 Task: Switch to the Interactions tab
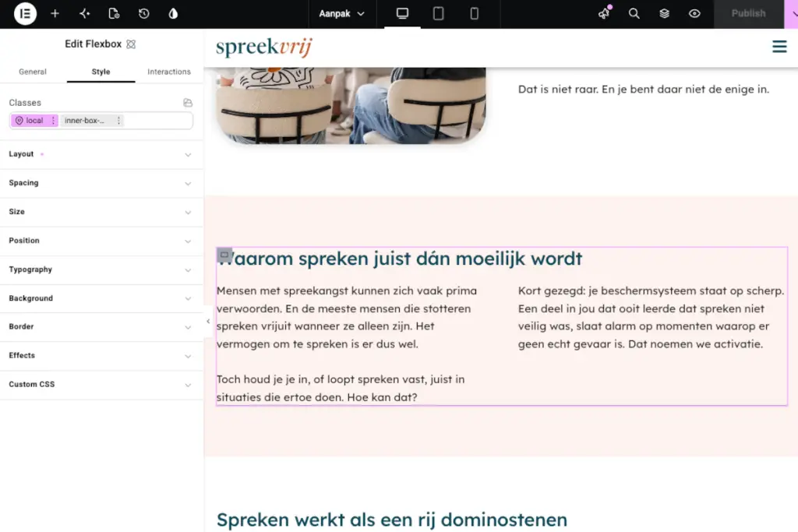click(169, 72)
